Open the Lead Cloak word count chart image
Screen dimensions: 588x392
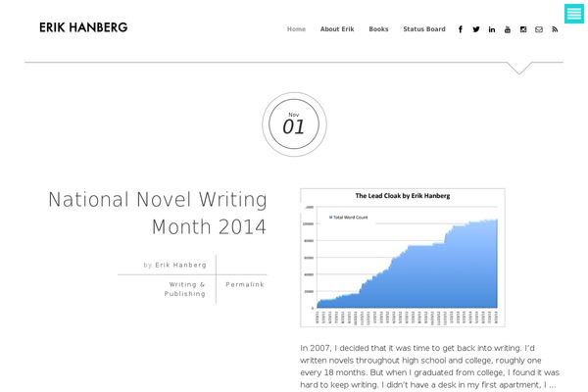point(403,258)
